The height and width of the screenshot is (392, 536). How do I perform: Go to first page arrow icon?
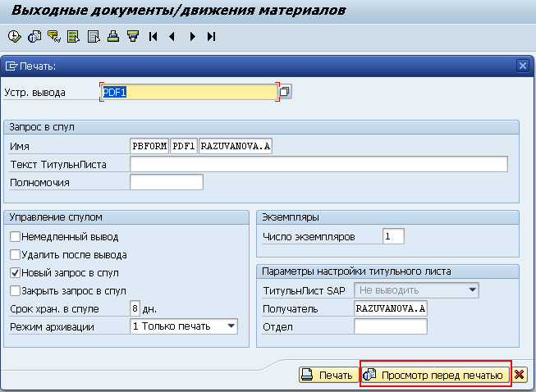click(x=153, y=36)
